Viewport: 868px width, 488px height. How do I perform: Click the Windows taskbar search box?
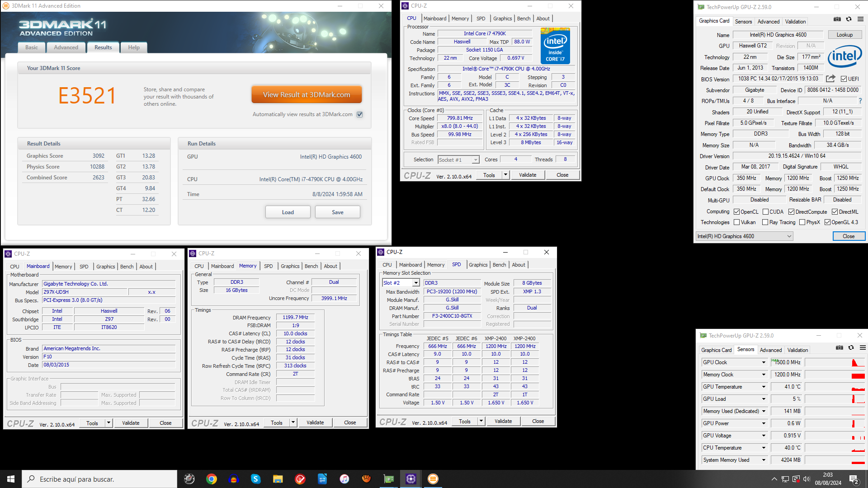99,479
